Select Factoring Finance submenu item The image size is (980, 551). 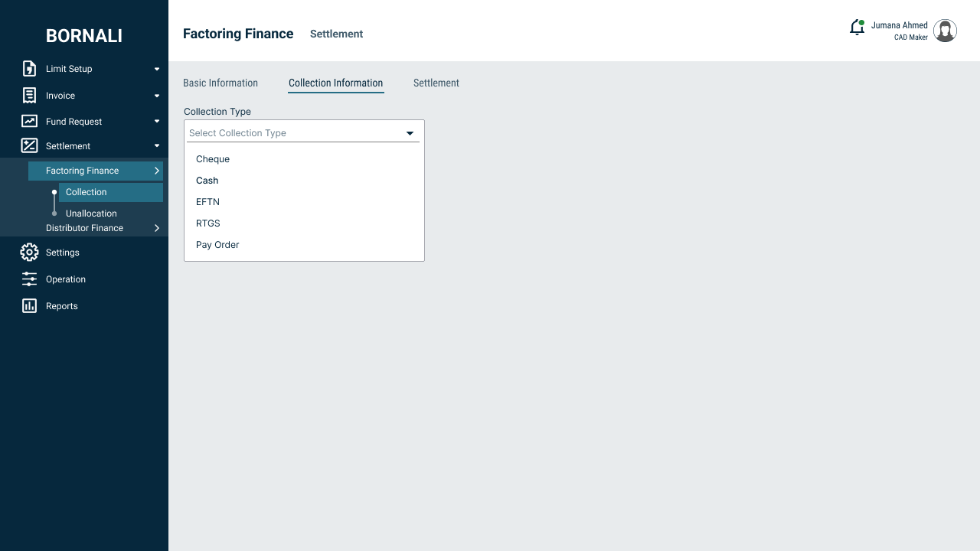(96, 171)
